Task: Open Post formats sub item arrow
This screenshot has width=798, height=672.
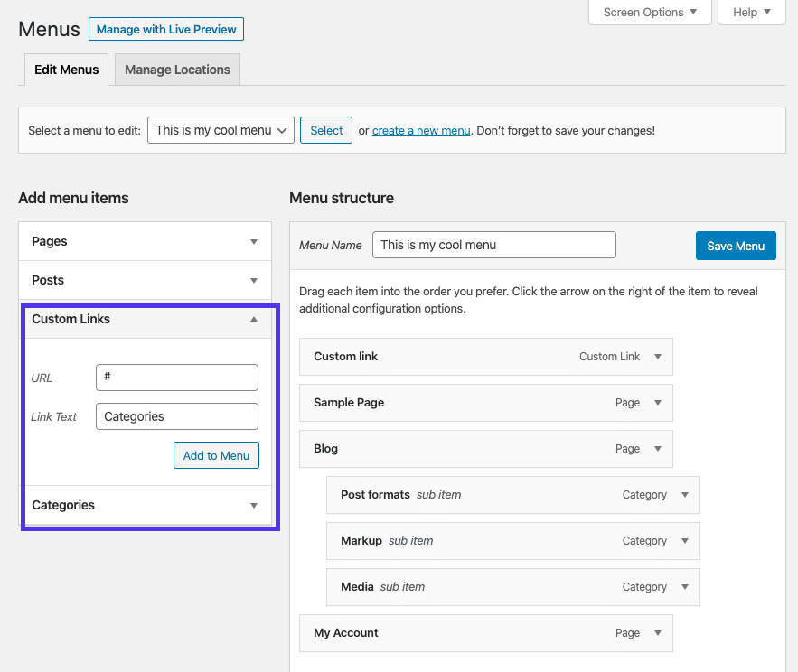Action: click(685, 495)
